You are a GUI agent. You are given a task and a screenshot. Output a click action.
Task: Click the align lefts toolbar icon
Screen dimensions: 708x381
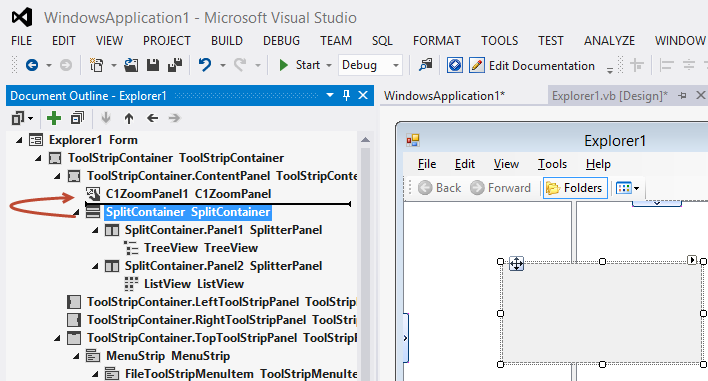point(666,65)
